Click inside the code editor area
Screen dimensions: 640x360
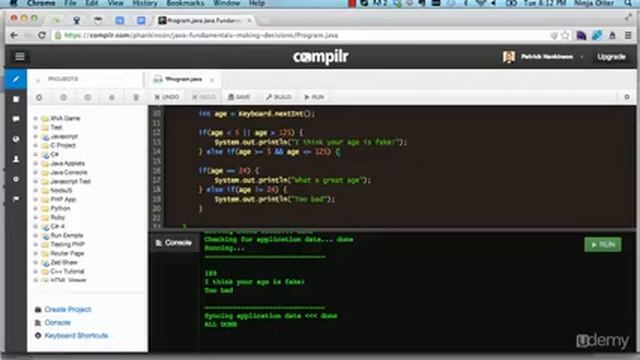pyautogui.click(x=392, y=167)
